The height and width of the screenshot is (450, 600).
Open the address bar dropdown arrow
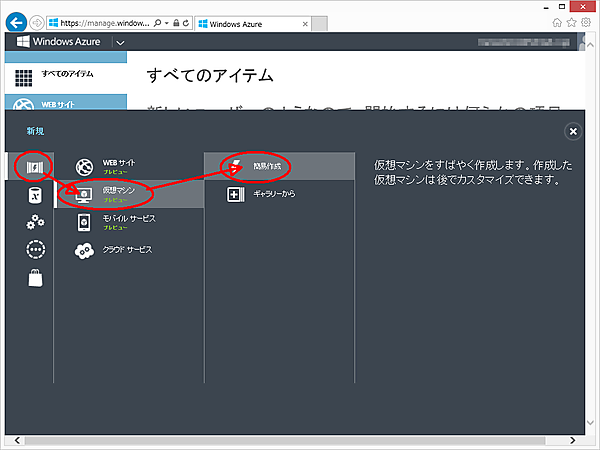[x=167, y=23]
